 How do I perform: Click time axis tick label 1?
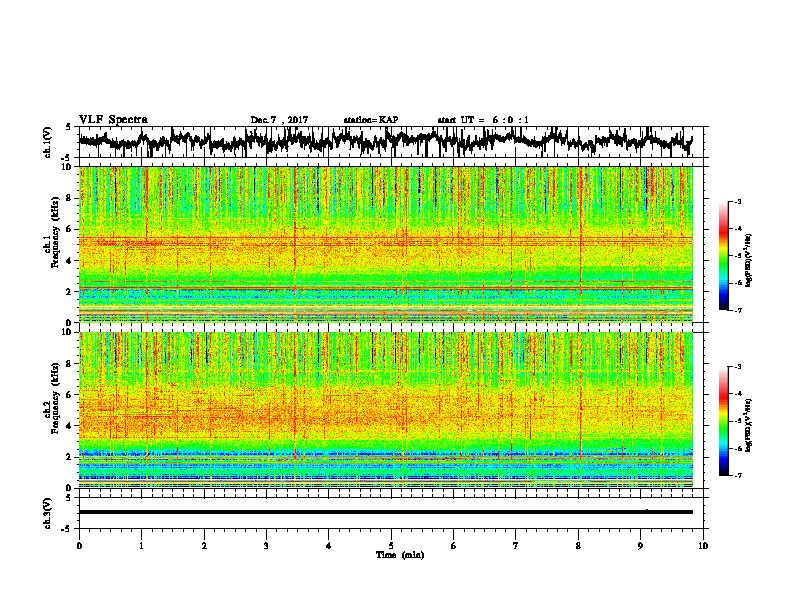pos(142,546)
